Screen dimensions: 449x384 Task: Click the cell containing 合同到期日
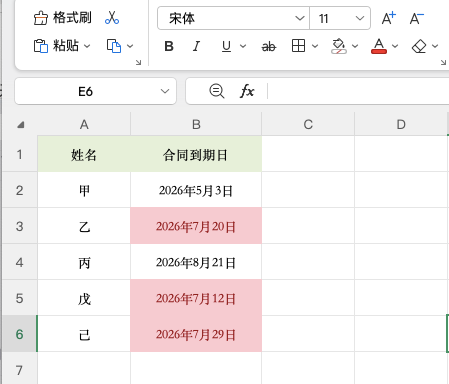tap(196, 154)
